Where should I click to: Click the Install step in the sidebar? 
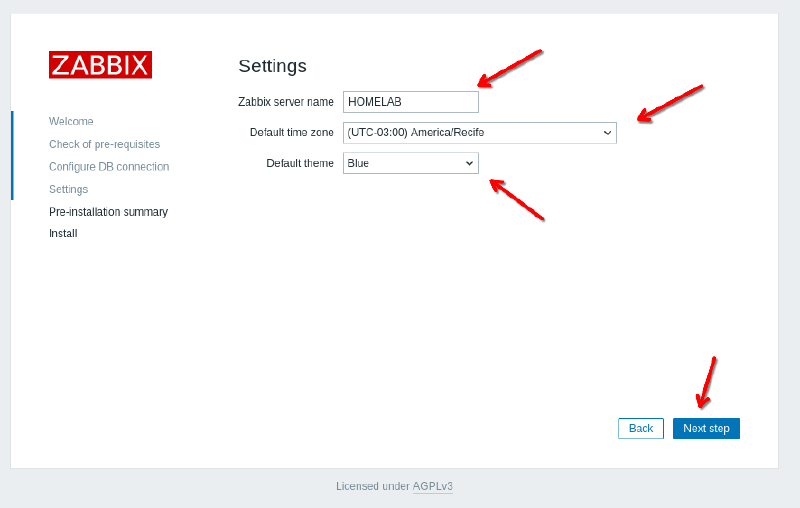(63, 234)
